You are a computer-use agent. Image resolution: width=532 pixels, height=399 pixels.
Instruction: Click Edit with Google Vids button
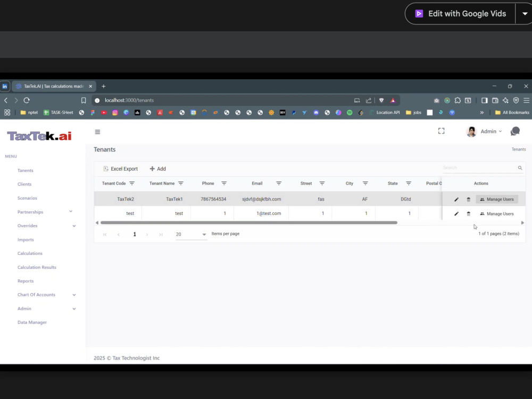[460, 14]
